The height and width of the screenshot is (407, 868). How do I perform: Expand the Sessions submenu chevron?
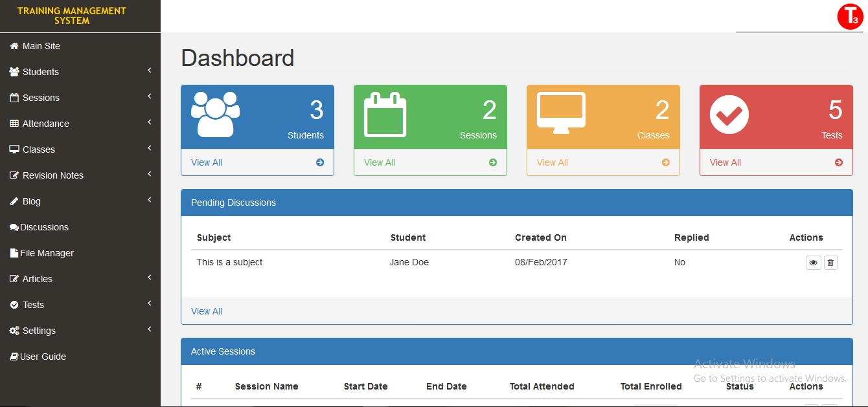pyautogui.click(x=150, y=96)
